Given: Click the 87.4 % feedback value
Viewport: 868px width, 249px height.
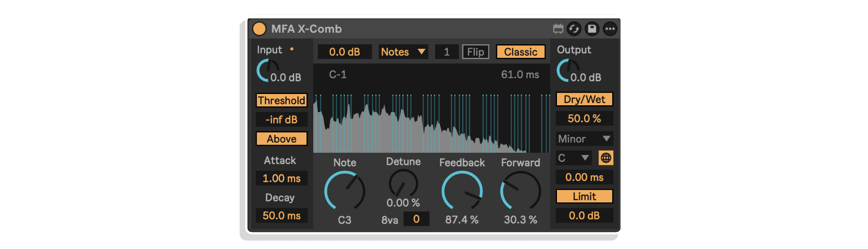Looking at the screenshot, I should coord(462,220).
